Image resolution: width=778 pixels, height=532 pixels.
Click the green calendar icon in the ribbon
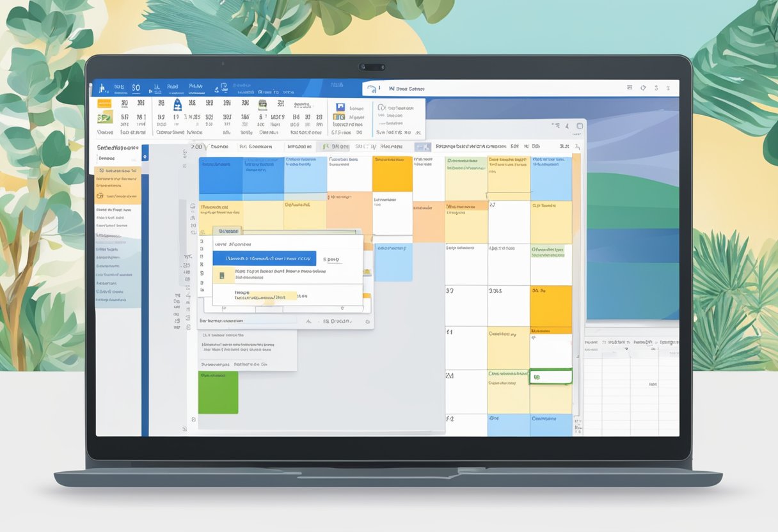click(262, 104)
